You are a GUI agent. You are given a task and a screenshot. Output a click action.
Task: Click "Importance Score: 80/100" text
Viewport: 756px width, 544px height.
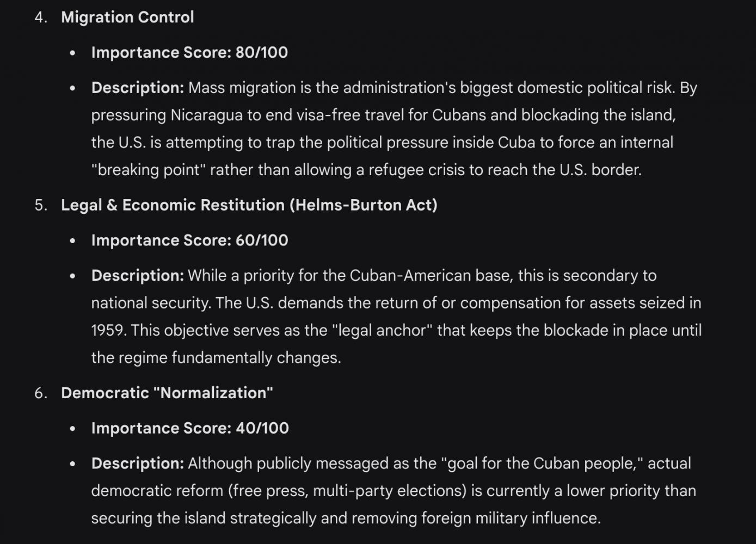point(189,53)
